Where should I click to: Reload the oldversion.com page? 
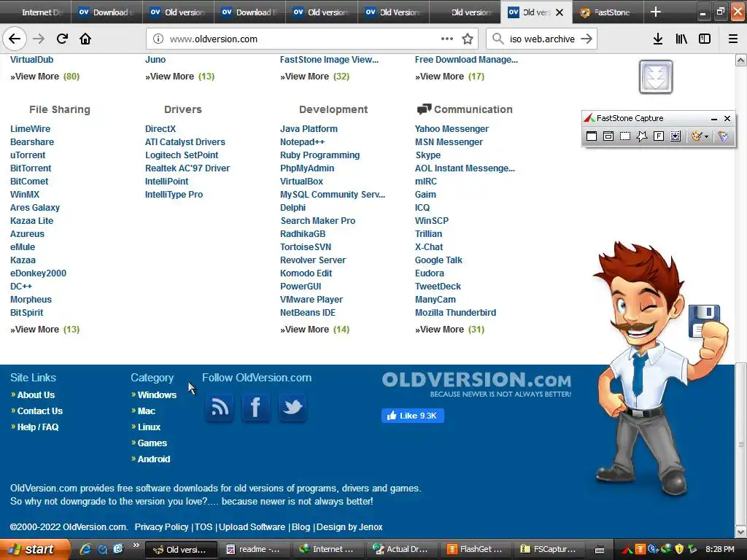click(62, 39)
